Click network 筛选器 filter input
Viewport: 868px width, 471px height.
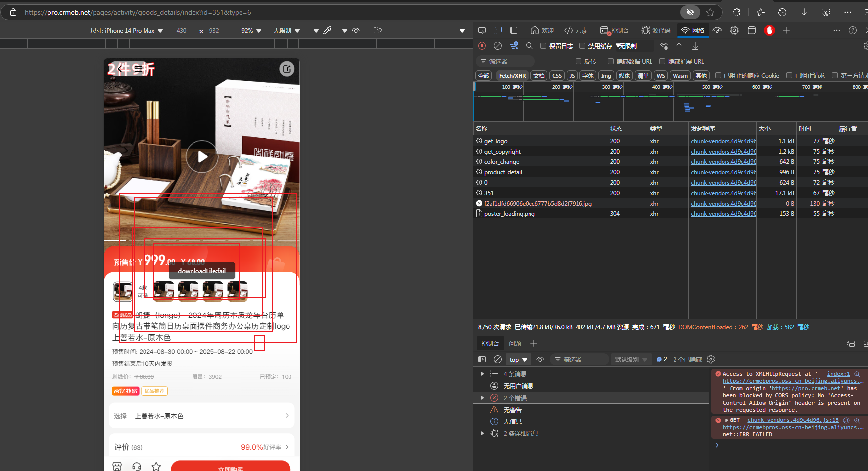point(506,61)
